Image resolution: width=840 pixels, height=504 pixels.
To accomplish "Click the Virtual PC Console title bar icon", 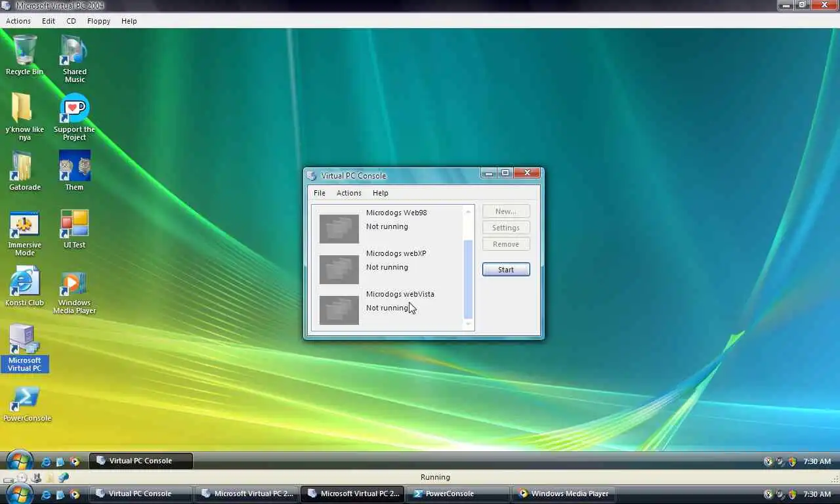I will (312, 175).
